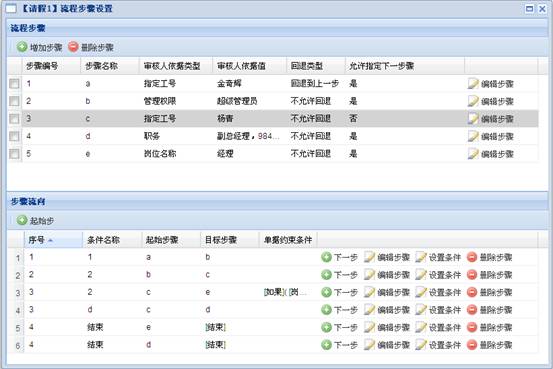553x369 pixels.
Task: Click the 起始步 start step button
Action: pos(35,220)
